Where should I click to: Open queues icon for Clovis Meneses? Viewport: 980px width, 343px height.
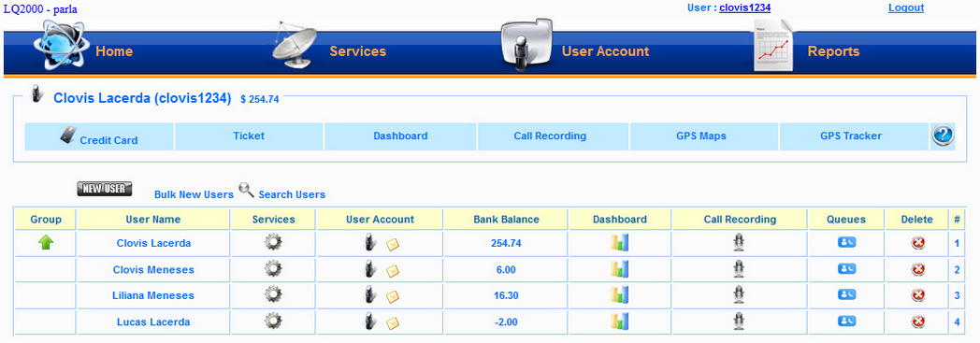847,268
